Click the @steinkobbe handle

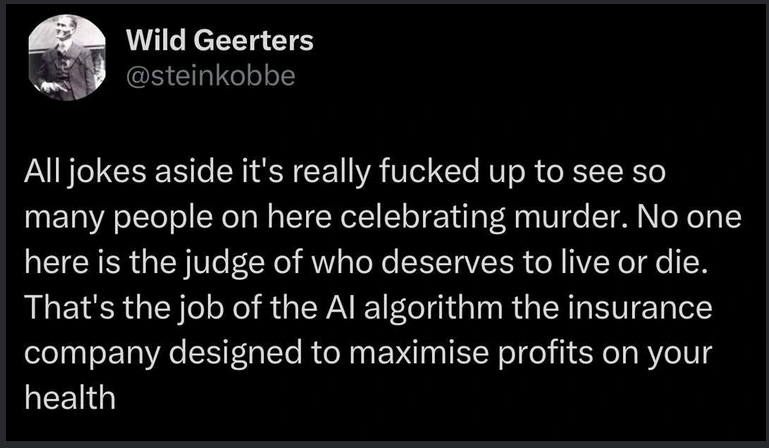click(x=211, y=76)
